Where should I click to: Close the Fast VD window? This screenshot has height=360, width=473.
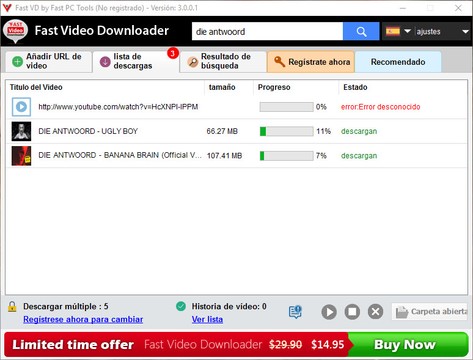tap(458, 8)
